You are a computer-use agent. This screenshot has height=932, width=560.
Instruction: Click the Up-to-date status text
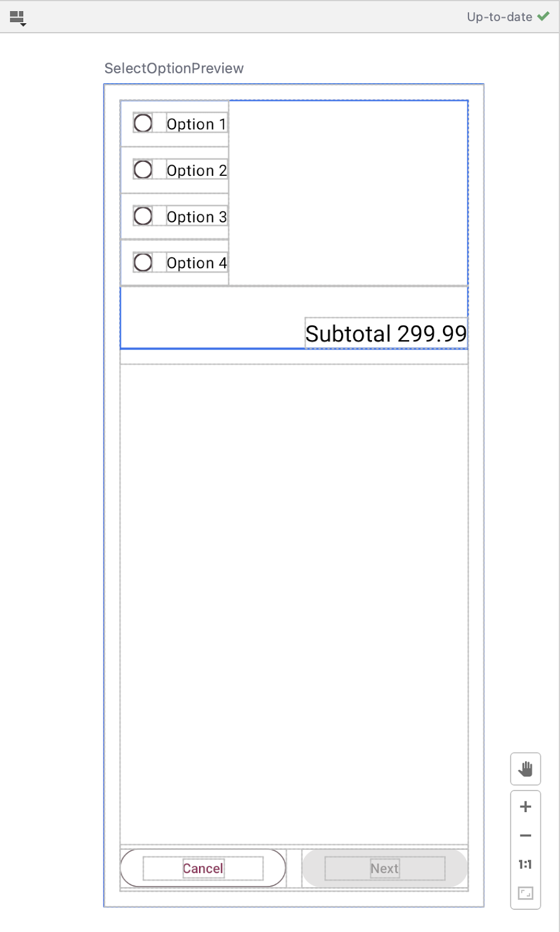[499, 17]
